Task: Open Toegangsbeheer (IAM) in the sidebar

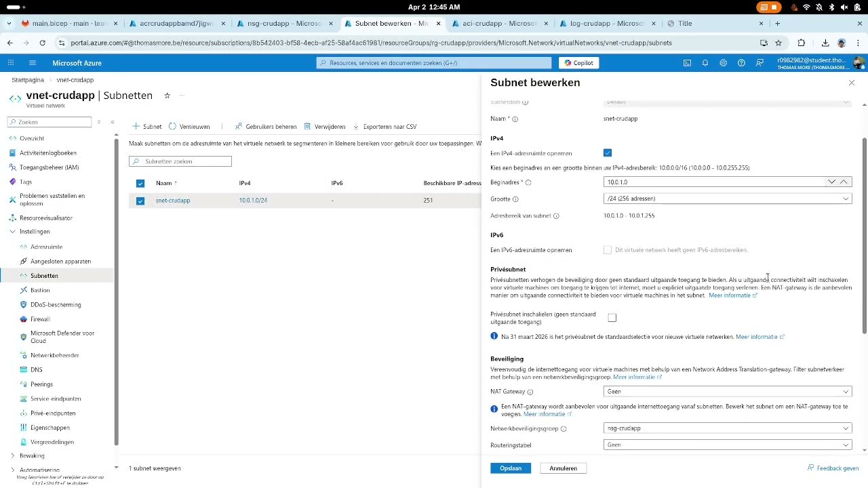Action: coord(50,167)
